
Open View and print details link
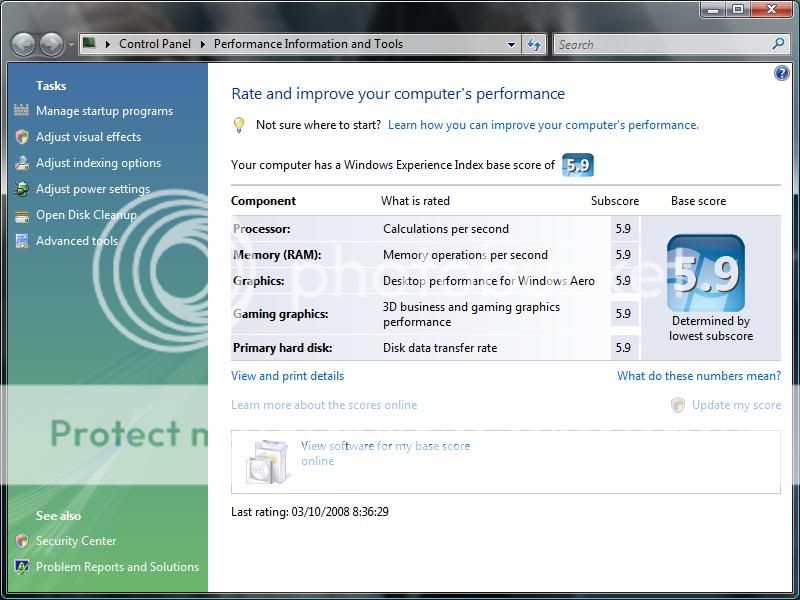(287, 376)
